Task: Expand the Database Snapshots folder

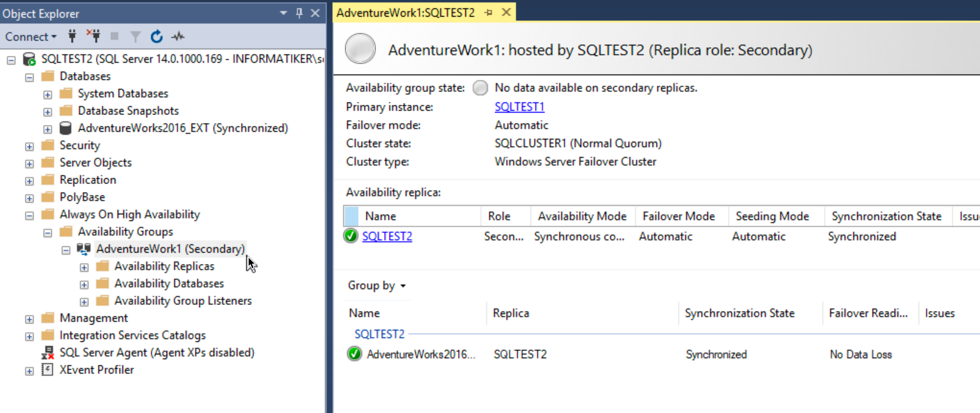Action: tap(47, 112)
